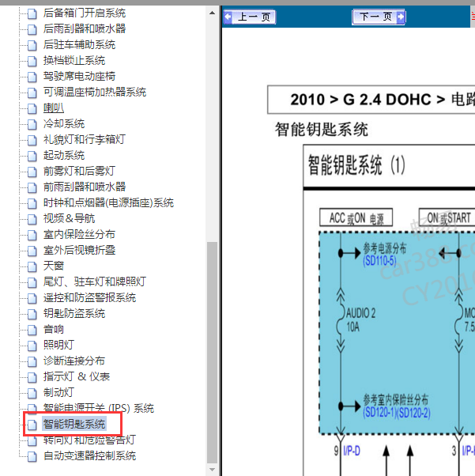The image size is (475, 476).
Task: Open 时钟和点烟器(电源插座)系统
Action: click(108, 202)
